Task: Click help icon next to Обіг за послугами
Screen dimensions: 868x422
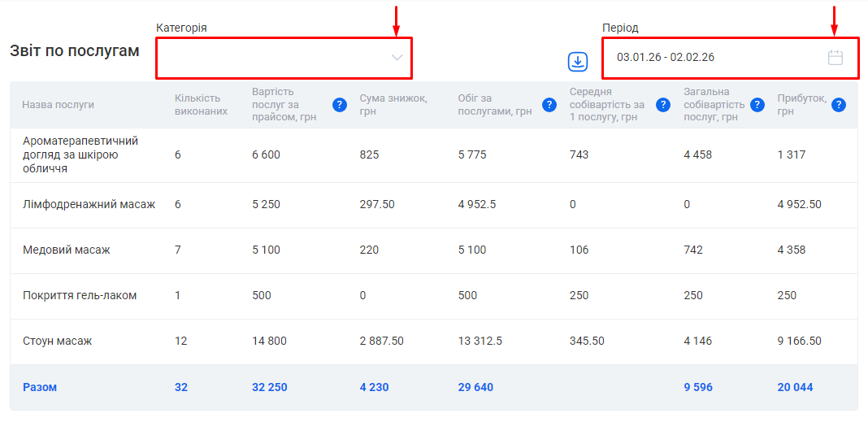Action: pos(549,105)
